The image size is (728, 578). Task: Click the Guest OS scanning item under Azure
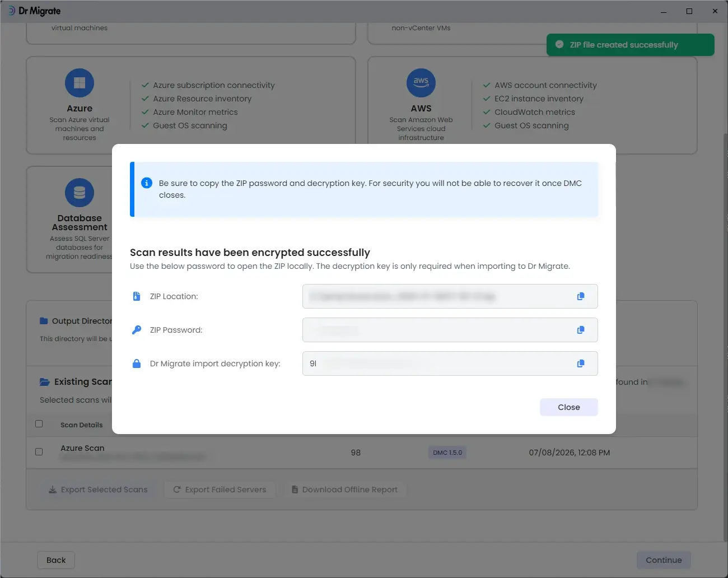pyautogui.click(x=190, y=125)
